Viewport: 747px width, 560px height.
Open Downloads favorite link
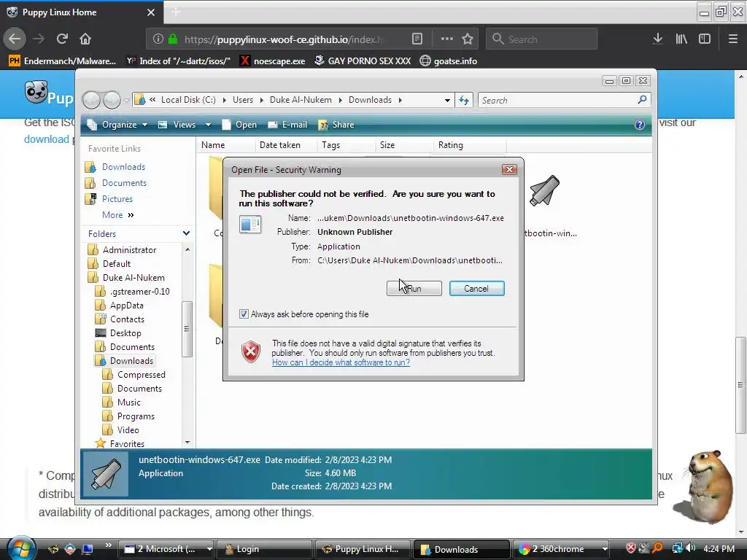click(x=123, y=167)
